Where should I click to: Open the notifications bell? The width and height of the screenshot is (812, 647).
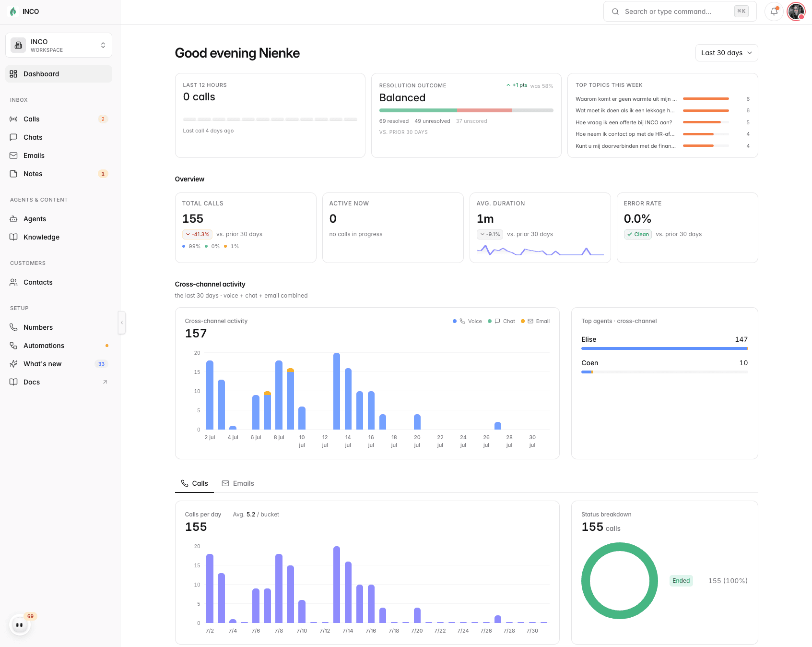(774, 12)
